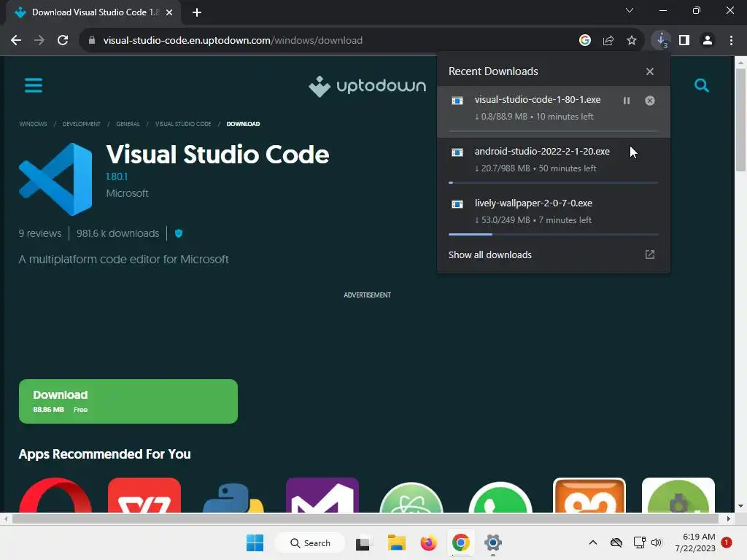Click the blue verified shield icon
The image size is (747, 560).
coord(179,233)
